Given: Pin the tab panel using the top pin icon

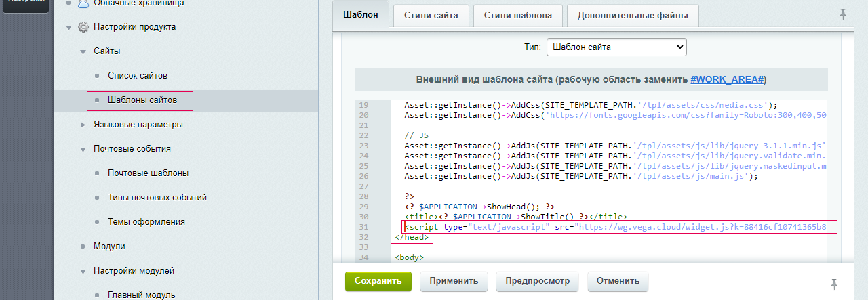Looking at the screenshot, I should tap(843, 14).
